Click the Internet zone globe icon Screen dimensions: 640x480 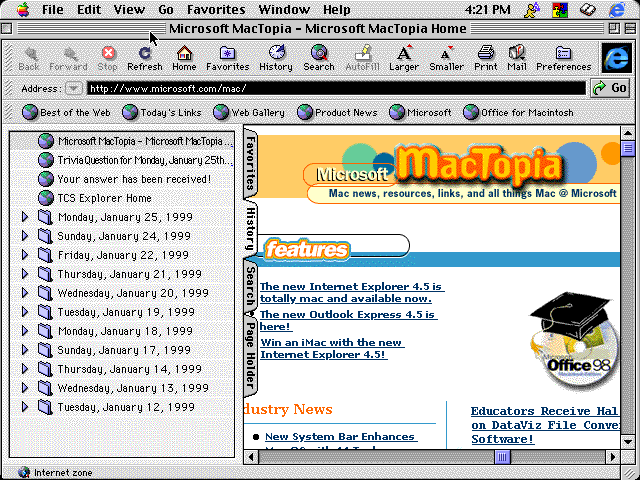pos(24,472)
